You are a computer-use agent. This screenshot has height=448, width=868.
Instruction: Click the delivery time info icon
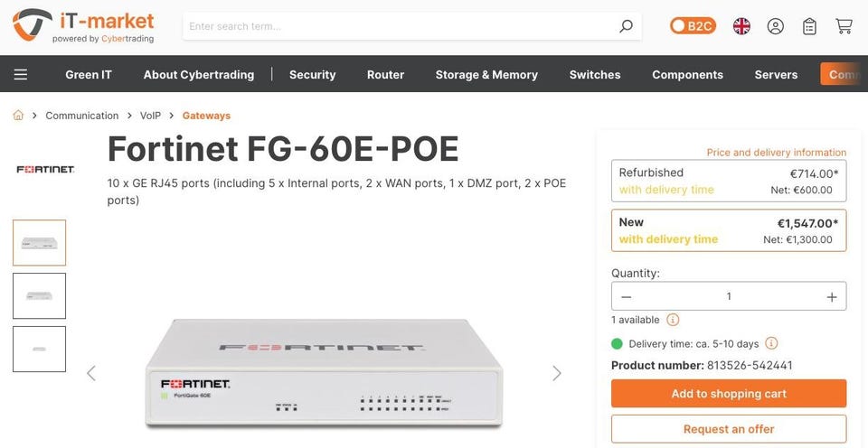coord(771,343)
